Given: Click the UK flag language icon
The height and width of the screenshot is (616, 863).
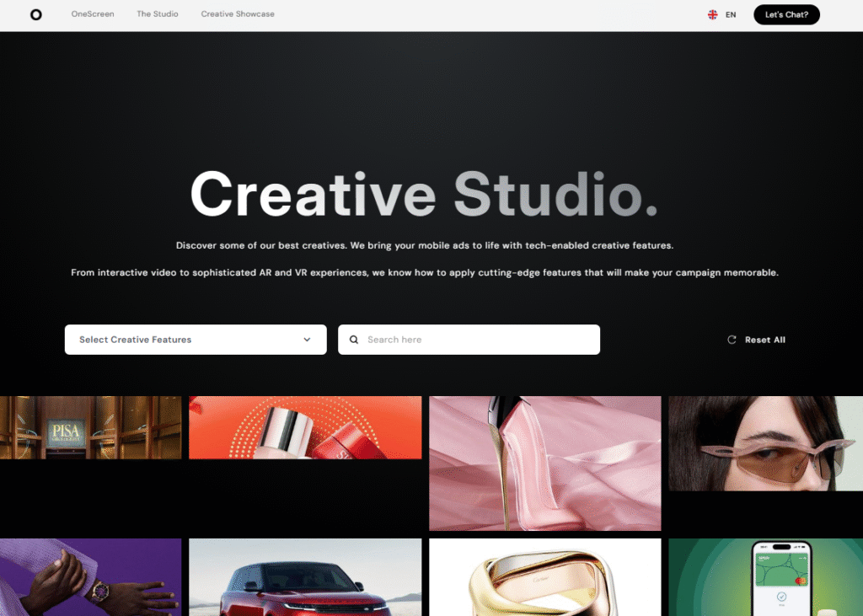Looking at the screenshot, I should pos(712,15).
